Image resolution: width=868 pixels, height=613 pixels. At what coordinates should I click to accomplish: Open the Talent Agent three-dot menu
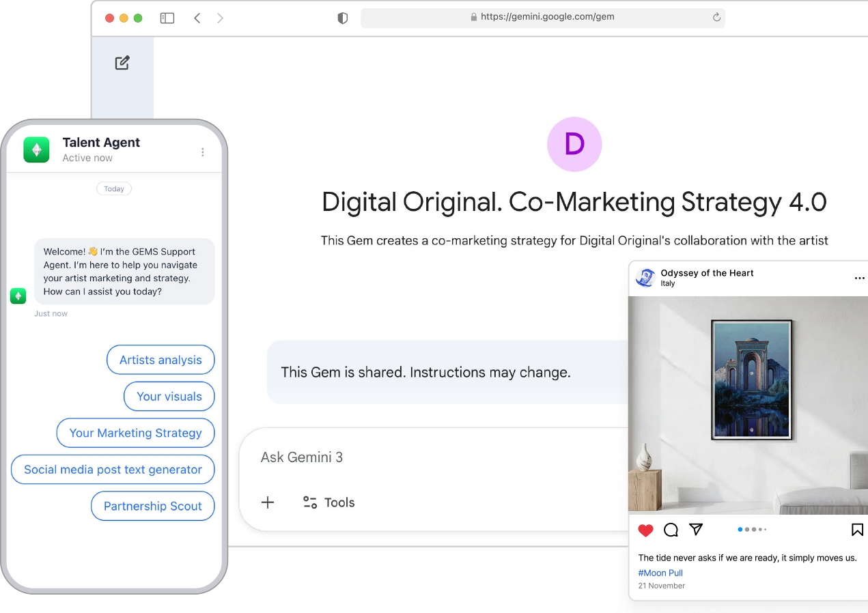pos(203,152)
